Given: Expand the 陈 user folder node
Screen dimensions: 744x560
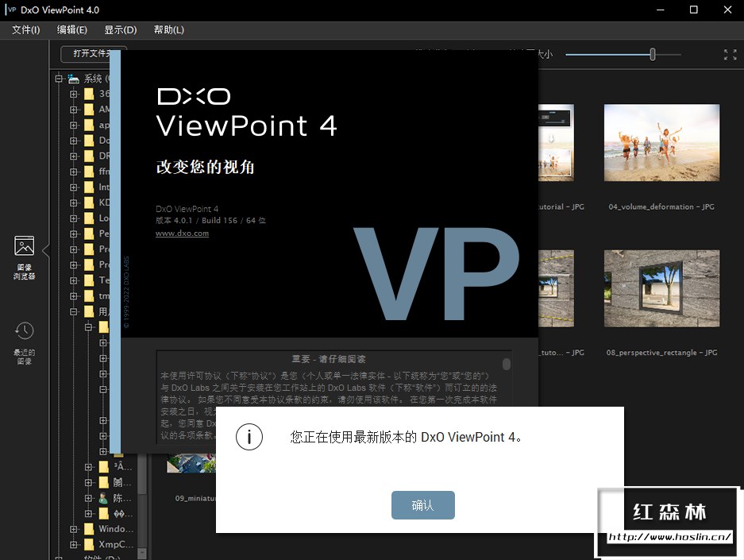Looking at the screenshot, I should point(88,498).
